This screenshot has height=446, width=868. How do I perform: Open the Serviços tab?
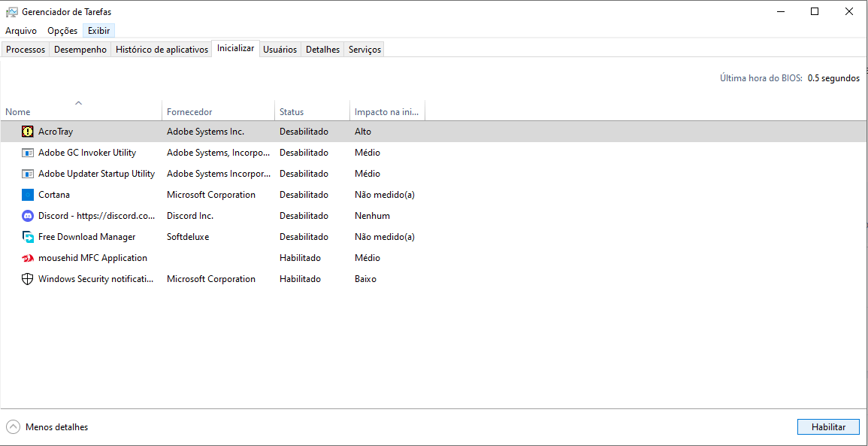click(364, 50)
